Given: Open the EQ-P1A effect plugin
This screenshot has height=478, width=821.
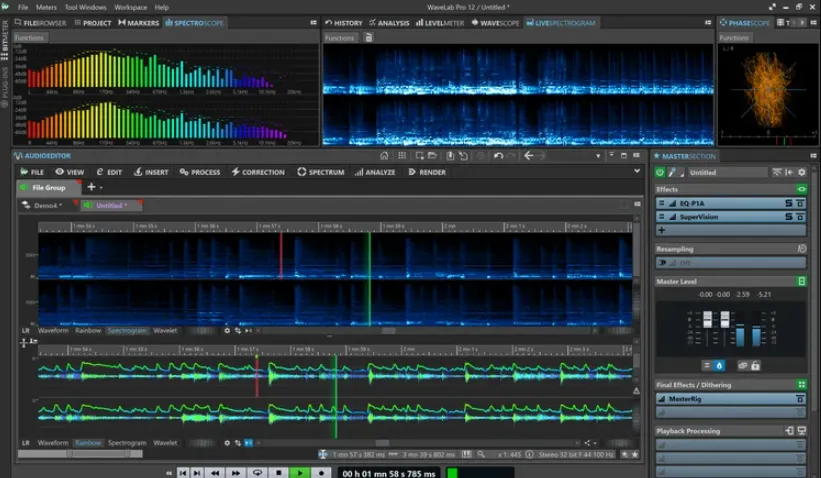Looking at the screenshot, I should [730, 203].
